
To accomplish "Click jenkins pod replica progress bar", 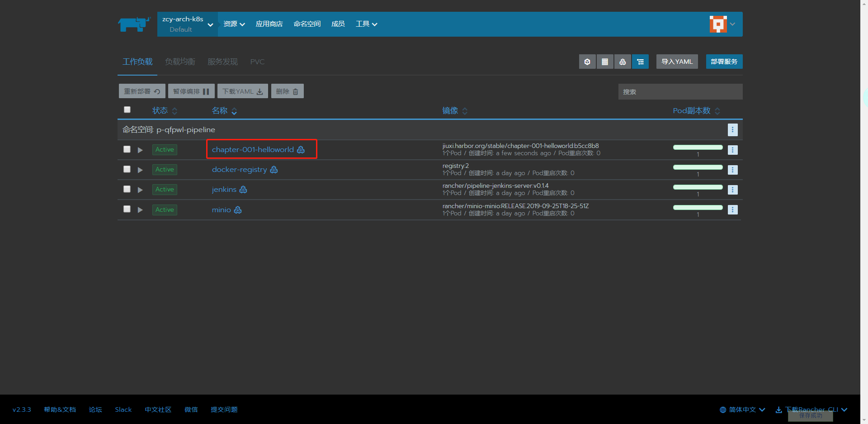I will tap(698, 187).
